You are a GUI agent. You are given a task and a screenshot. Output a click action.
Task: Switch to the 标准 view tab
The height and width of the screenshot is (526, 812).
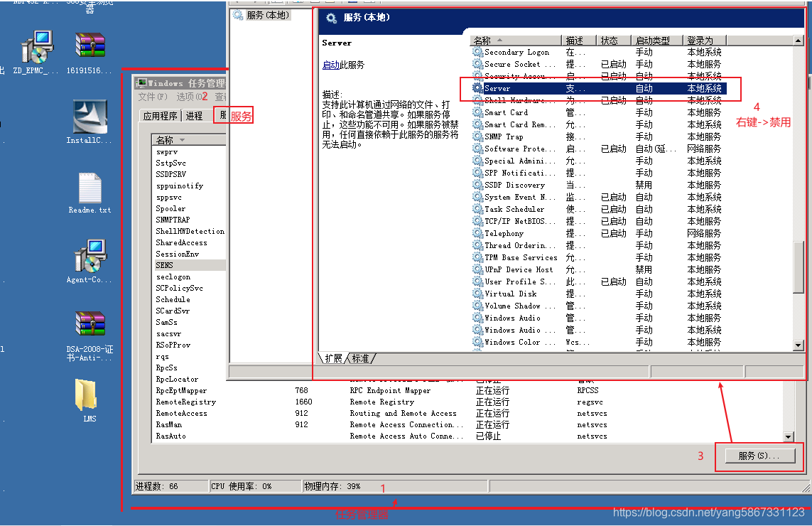pyautogui.click(x=360, y=359)
